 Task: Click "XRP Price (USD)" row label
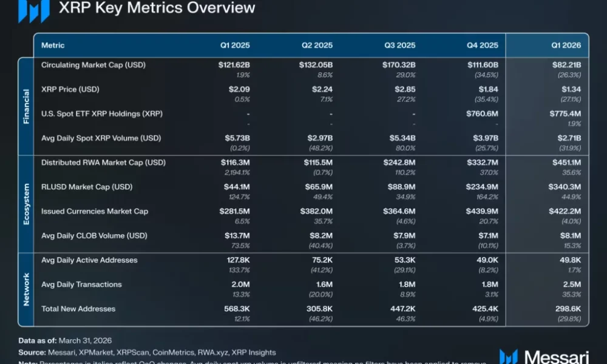(70, 89)
